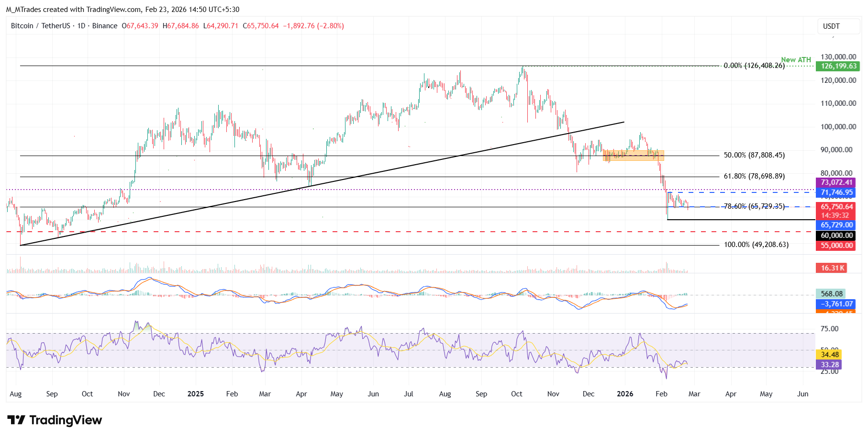Click the 2026 marker on time axis
The width and height of the screenshot is (868, 438).
[x=625, y=394]
